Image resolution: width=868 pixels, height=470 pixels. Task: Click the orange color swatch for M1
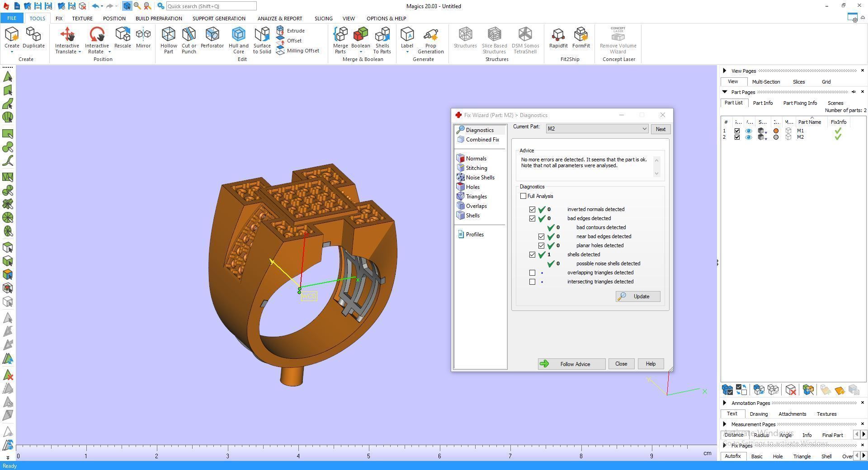(x=776, y=131)
